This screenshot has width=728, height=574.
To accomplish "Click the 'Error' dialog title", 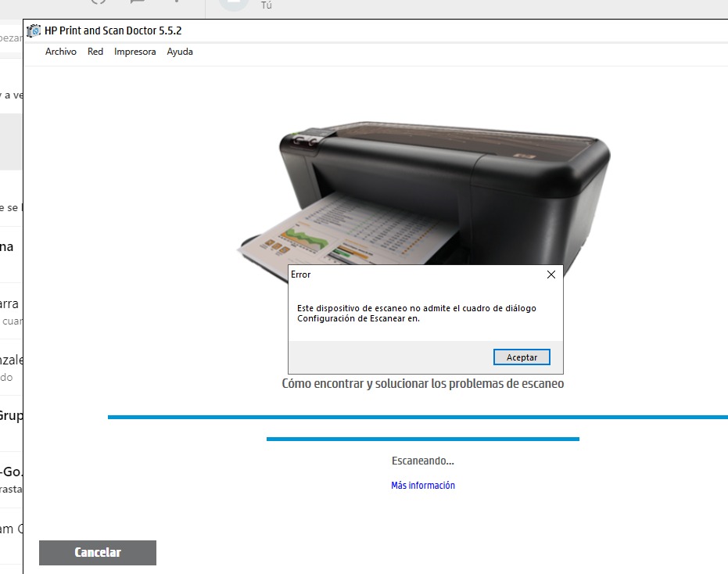I will 301,274.
